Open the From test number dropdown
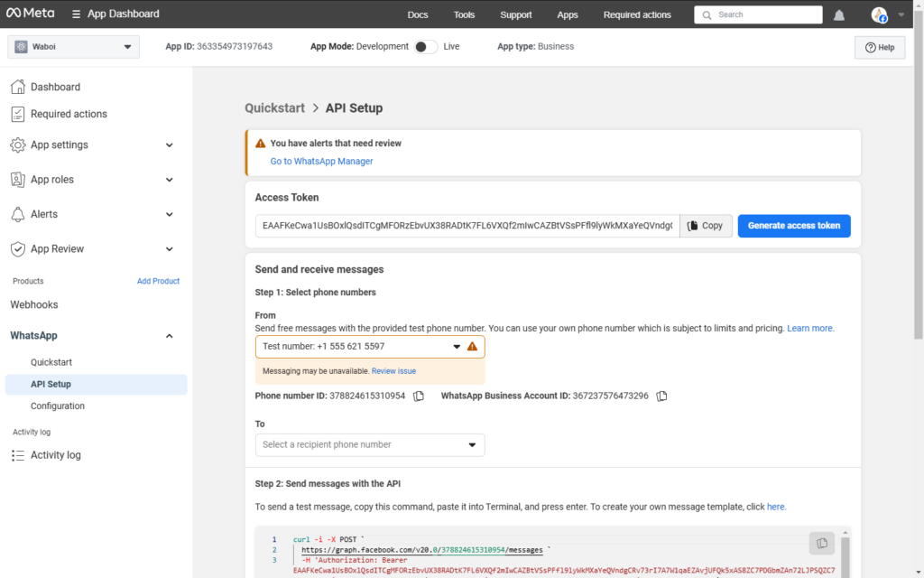924x578 pixels. (x=370, y=347)
